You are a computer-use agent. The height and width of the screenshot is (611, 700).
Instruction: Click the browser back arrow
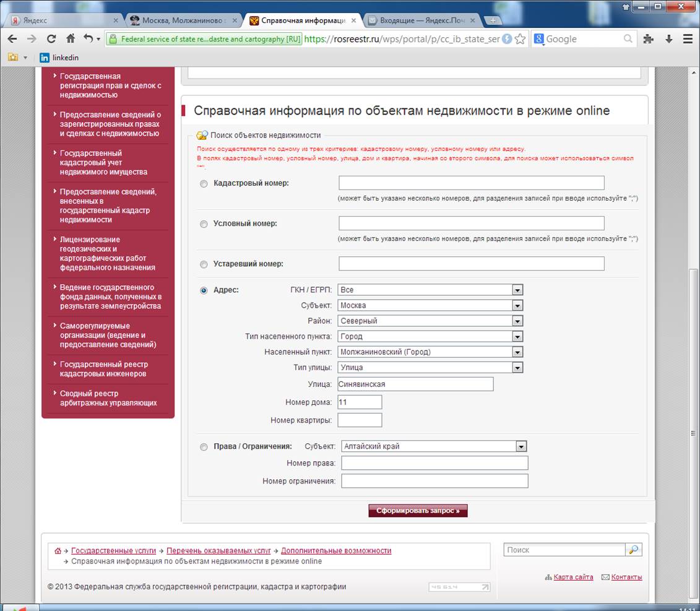[x=12, y=38]
